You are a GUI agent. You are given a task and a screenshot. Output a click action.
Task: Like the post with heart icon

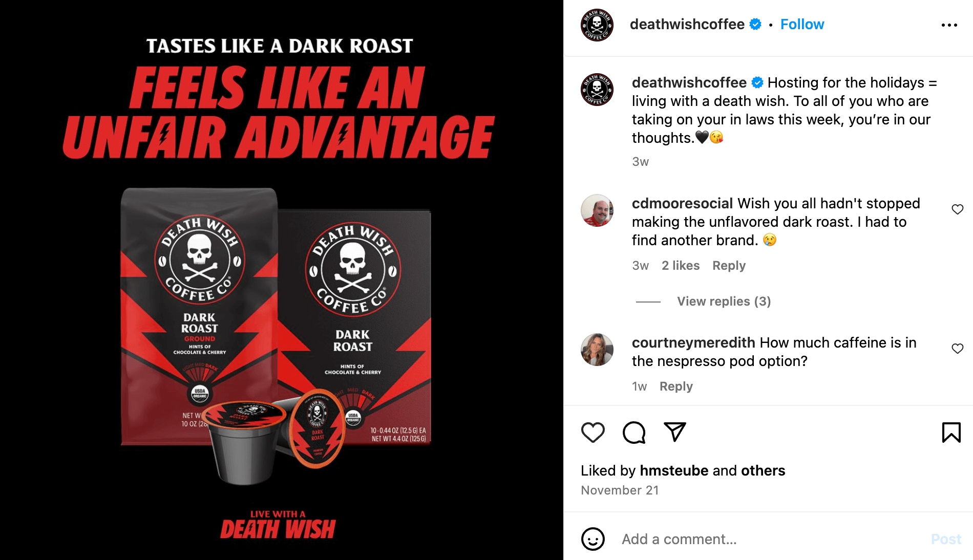click(x=593, y=433)
